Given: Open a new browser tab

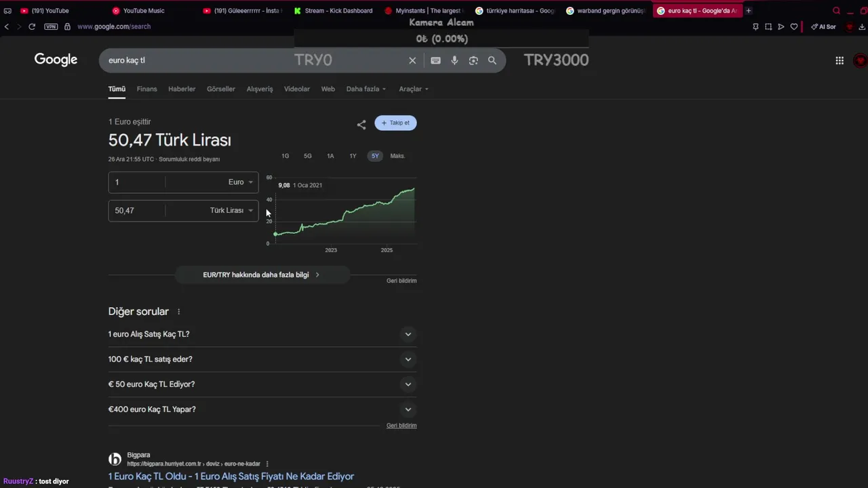Looking at the screenshot, I should [x=749, y=11].
